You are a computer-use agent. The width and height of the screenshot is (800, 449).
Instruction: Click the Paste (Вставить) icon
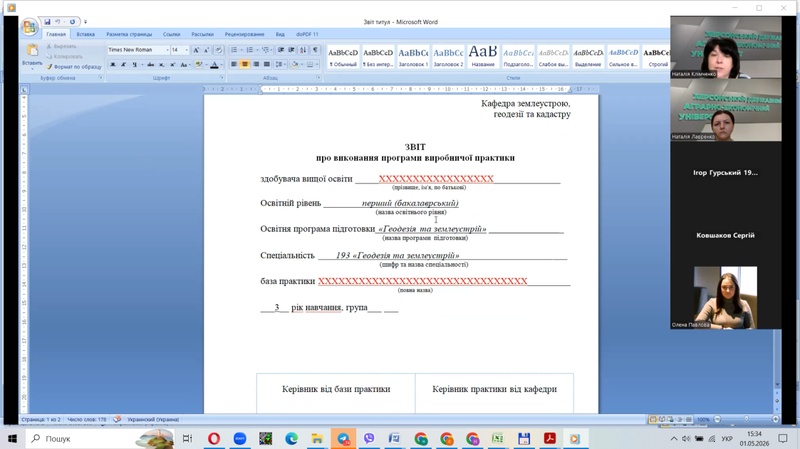[x=32, y=50]
